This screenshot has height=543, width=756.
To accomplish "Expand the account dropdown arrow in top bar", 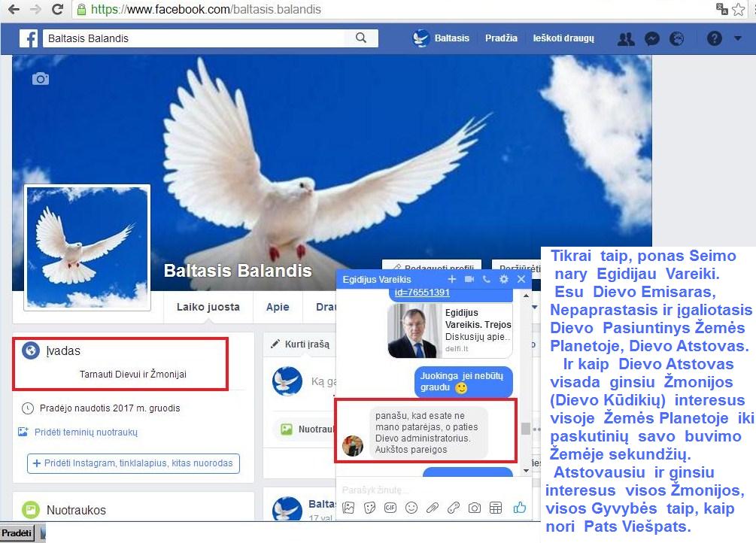I will [x=738, y=38].
